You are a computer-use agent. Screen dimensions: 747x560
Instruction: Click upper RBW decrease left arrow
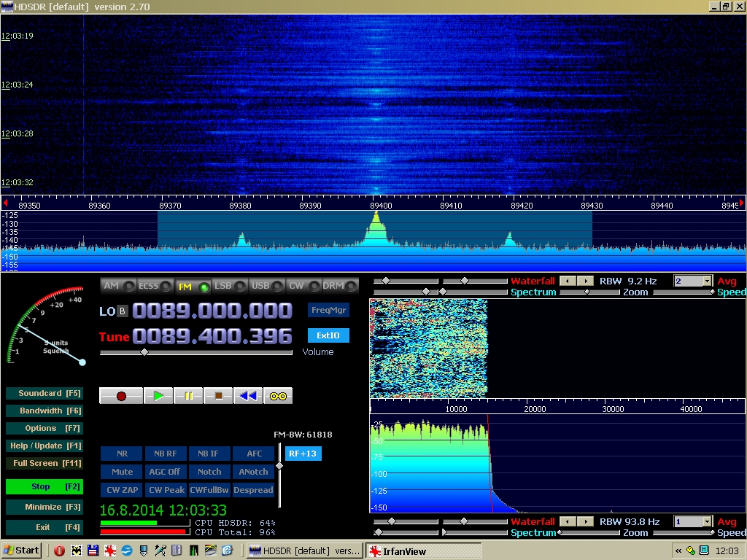pos(568,281)
